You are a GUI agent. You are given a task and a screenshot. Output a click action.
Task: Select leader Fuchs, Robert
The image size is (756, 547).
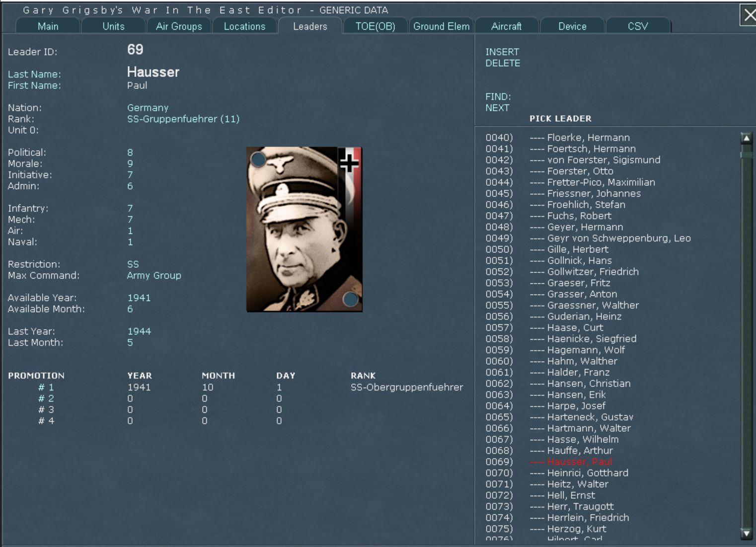pos(570,216)
